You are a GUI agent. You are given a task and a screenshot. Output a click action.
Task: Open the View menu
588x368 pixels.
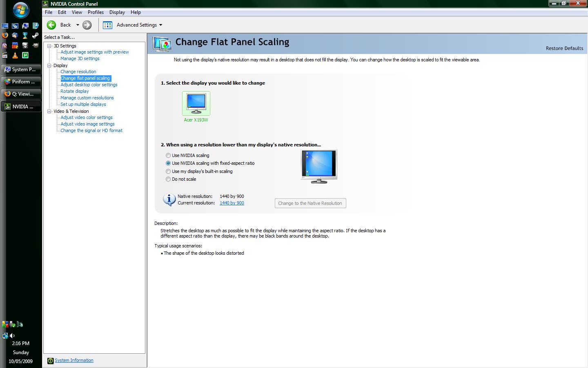tap(77, 12)
